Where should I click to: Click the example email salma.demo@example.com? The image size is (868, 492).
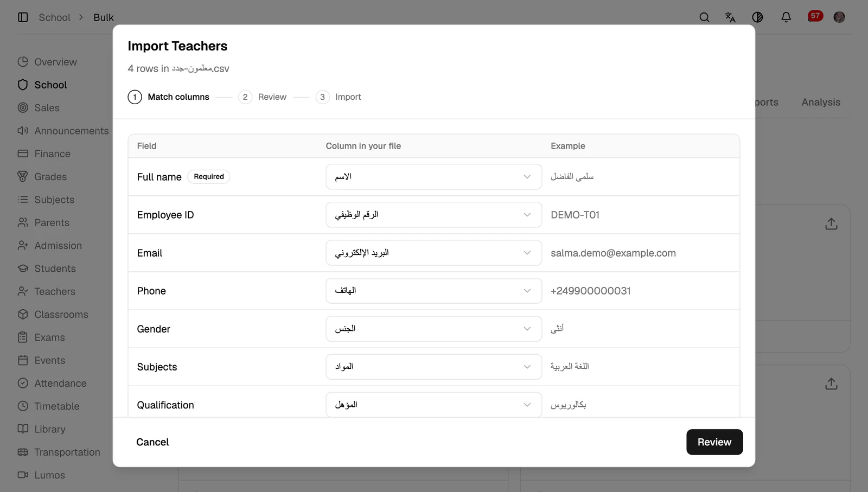coord(613,253)
